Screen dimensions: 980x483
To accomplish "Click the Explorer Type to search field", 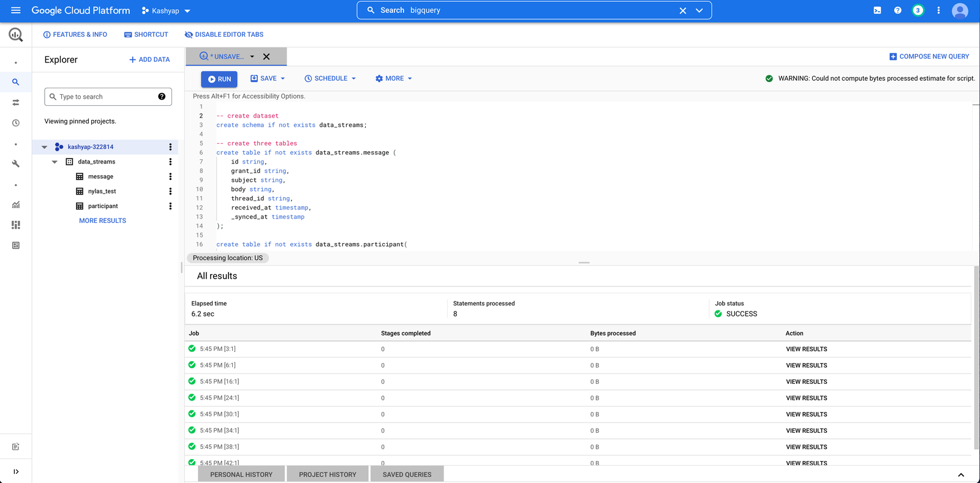I will tap(107, 97).
